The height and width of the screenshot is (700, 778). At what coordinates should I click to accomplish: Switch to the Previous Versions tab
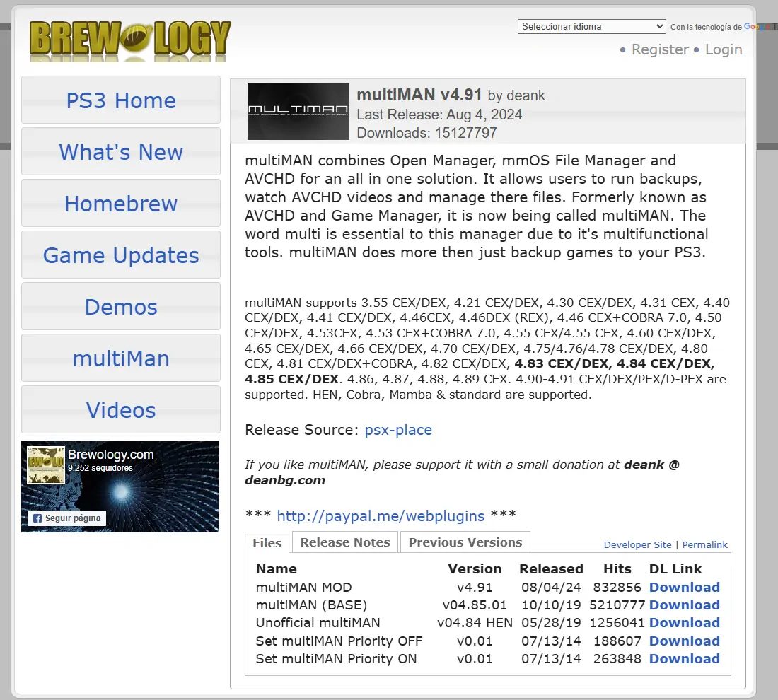(465, 542)
